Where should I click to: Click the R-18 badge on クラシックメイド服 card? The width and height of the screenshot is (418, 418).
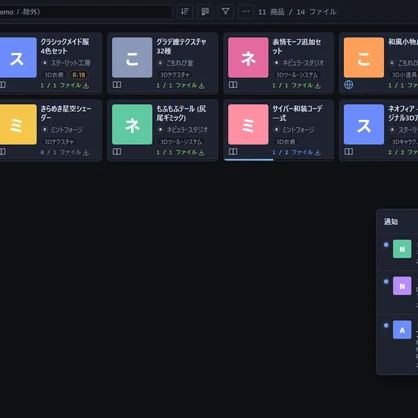[x=79, y=75]
